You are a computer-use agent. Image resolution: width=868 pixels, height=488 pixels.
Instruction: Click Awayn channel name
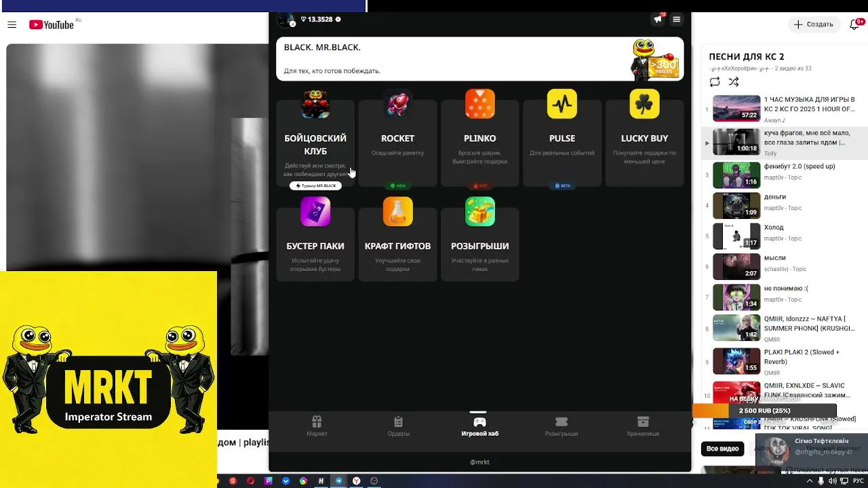pyautogui.click(x=774, y=120)
